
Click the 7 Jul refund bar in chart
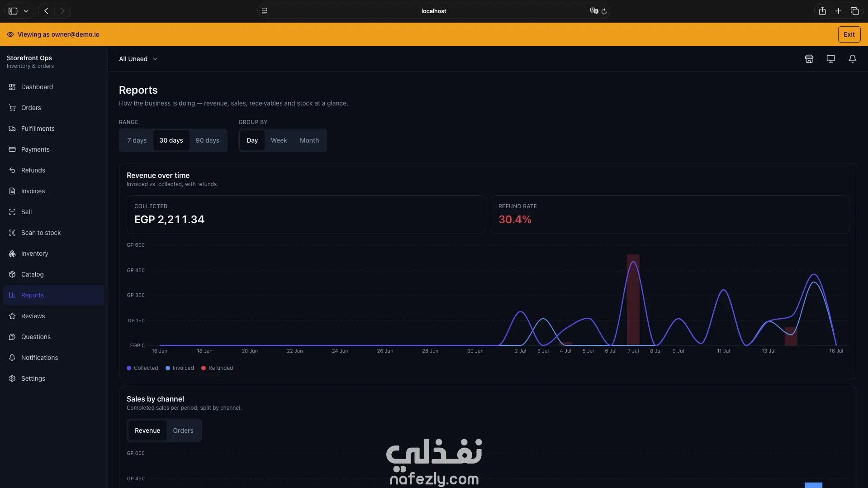[x=633, y=300]
